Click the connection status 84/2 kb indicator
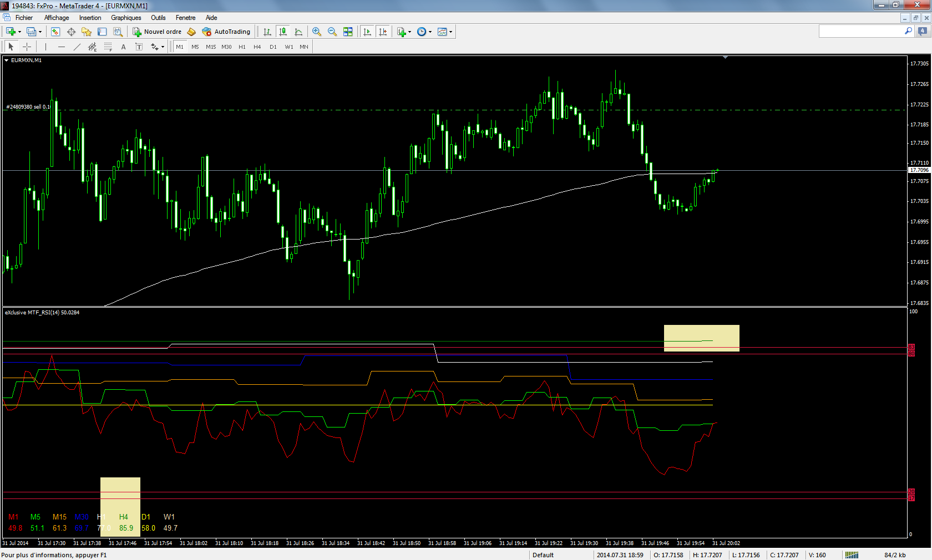The height and width of the screenshot is (560, 932). pyautogui.click(x=895, y=555)
